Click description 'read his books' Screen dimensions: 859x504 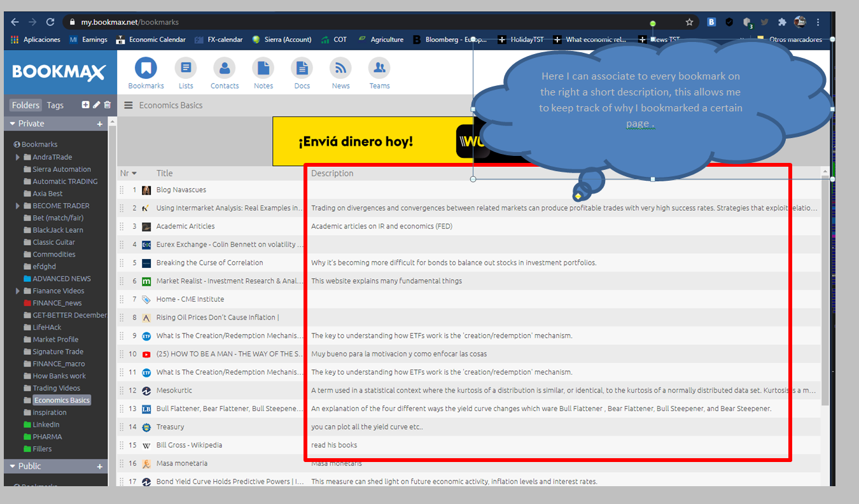(x=334, y=445)
